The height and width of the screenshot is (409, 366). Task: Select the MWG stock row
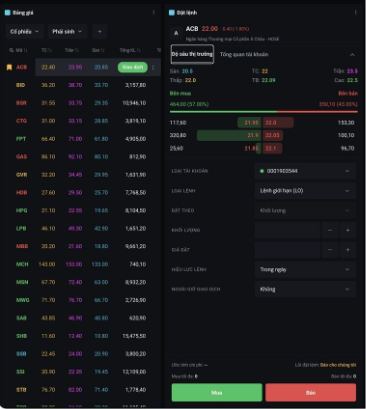pos(81,300)
